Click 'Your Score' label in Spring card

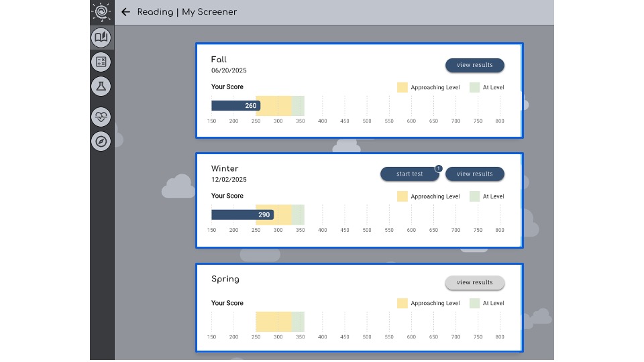[227, 303]
